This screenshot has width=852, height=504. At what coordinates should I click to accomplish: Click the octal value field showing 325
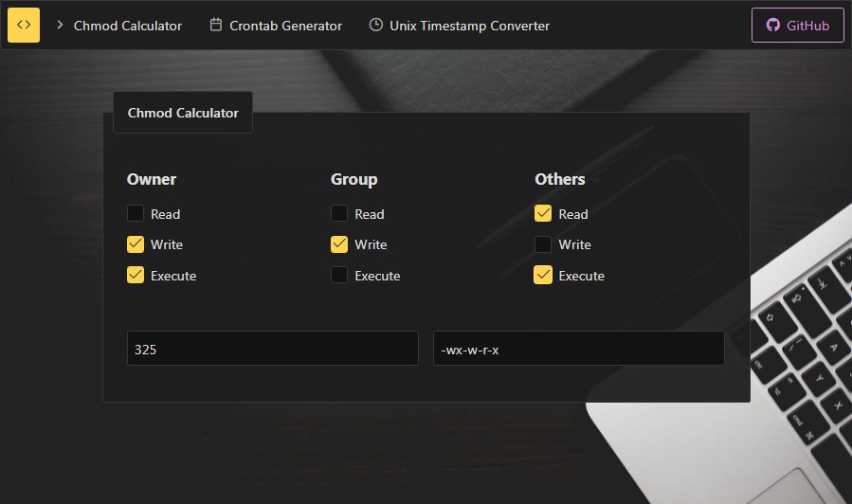click(x=272, y=349)
